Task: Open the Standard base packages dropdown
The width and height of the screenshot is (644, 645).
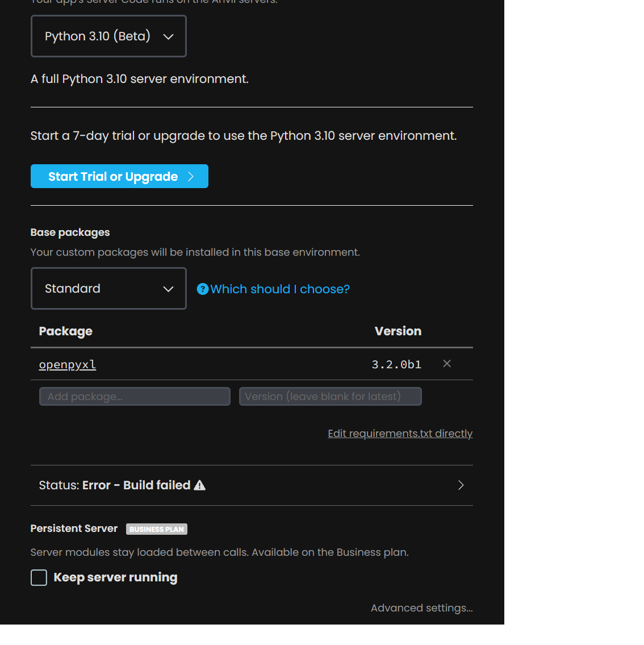Action: [108, 288]
